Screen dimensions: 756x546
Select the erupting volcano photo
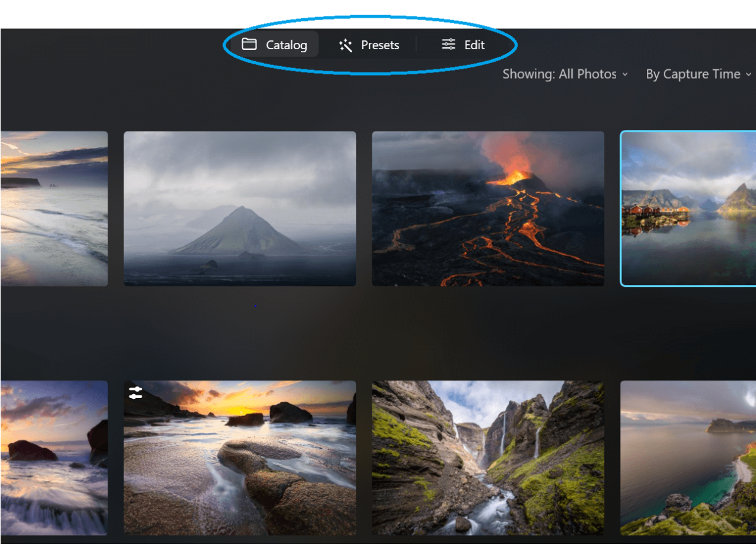pyautogui.click(x=488, y=208)
